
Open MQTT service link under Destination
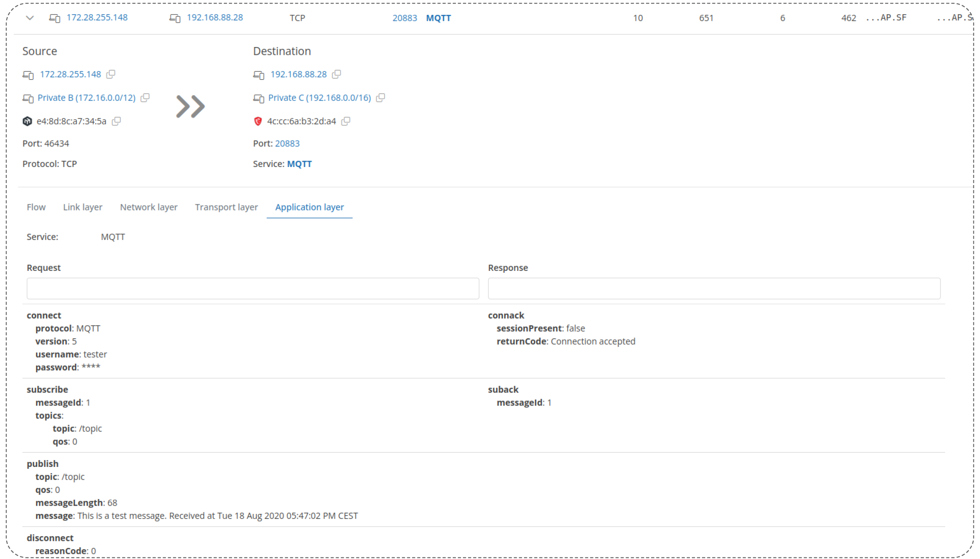[x=299, y=164]
